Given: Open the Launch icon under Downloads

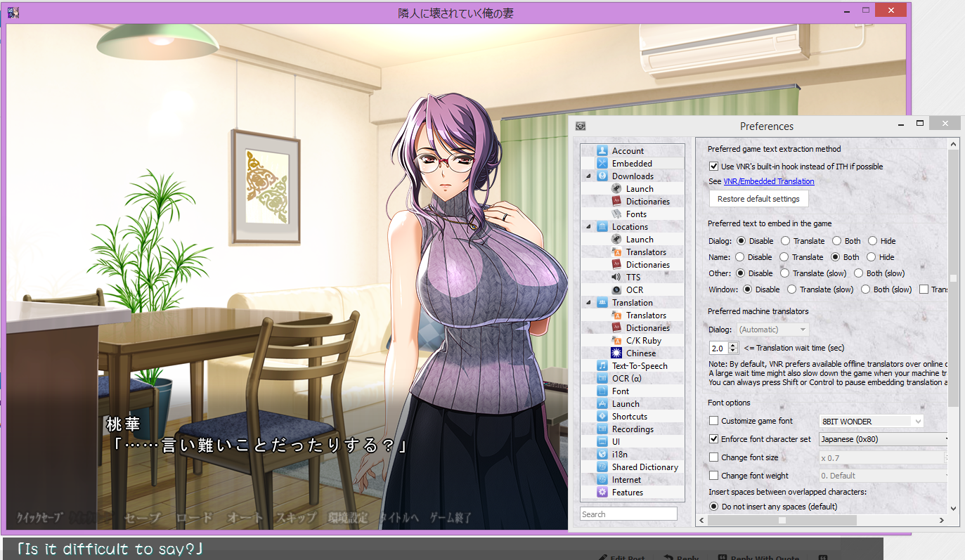Looking at the screenshot, I should coord(616,188).
